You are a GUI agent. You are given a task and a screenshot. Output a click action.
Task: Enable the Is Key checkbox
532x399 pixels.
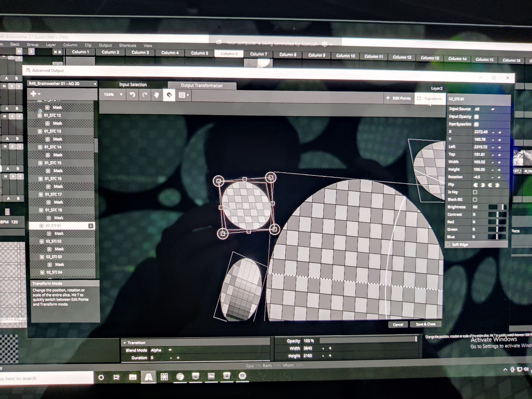(x=475, y=192)
